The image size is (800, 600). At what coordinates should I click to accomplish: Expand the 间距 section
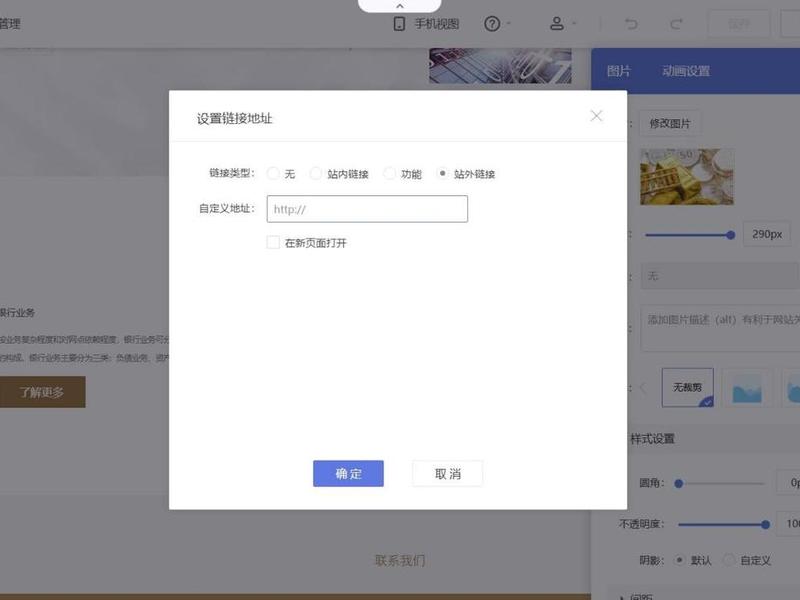tap(637, 596)
